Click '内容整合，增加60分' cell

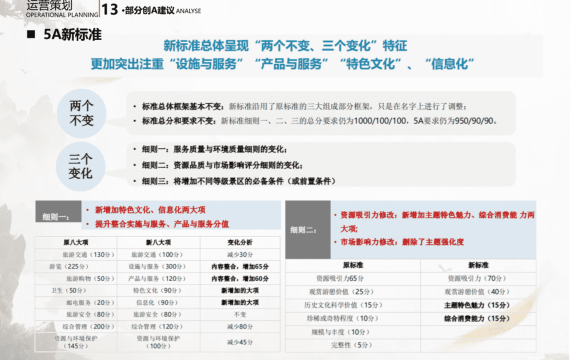(240, 279)
